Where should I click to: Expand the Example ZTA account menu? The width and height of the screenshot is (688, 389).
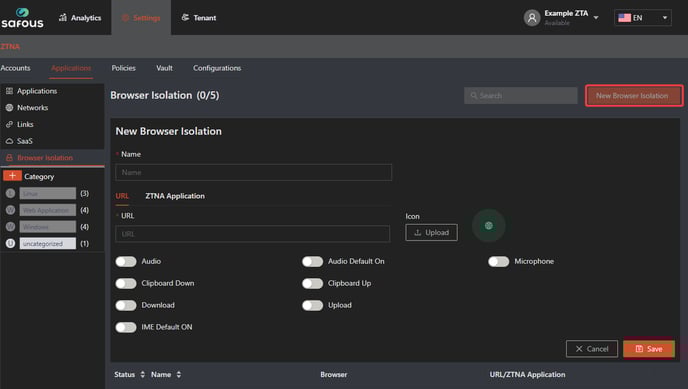pos(596,18)
